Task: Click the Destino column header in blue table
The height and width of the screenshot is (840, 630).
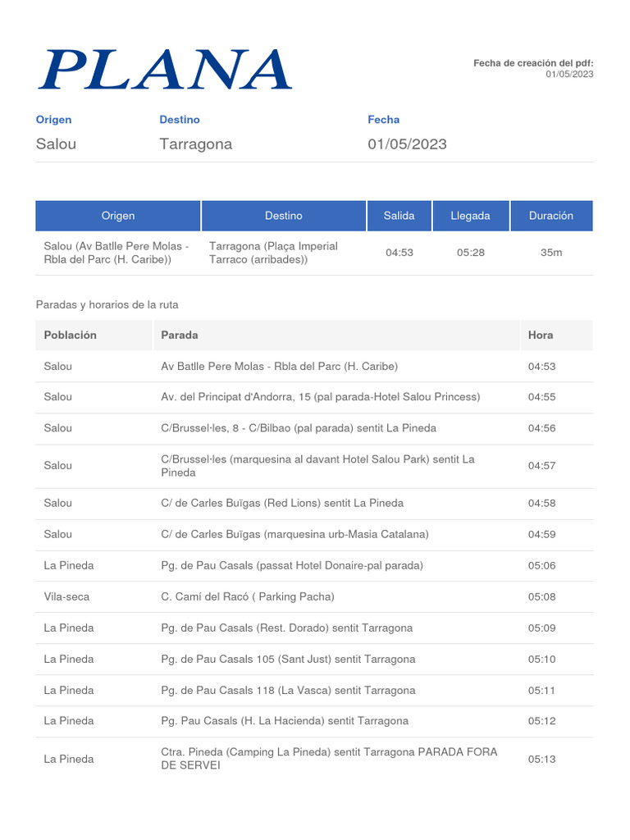Action: [284, 216]
